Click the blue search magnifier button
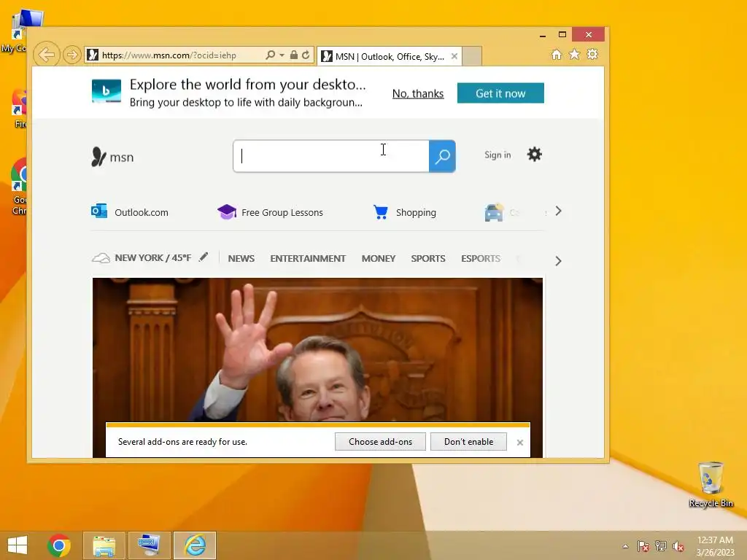The width and height of the screenshot is (747, 560). (x=442, y=156)
